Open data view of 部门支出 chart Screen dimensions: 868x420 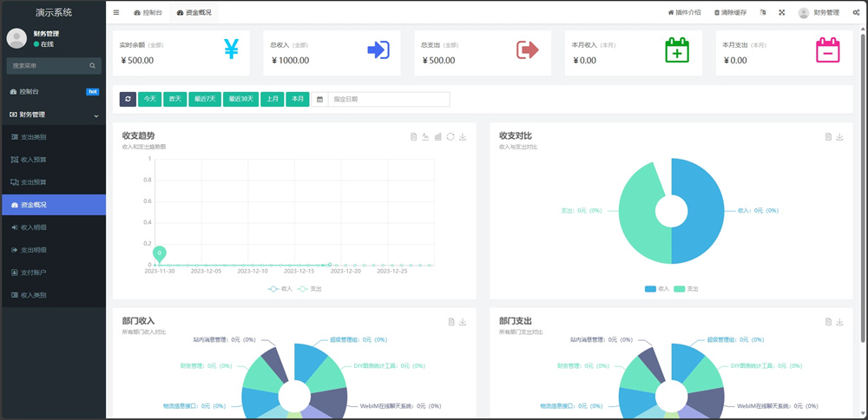coord(829,322)
